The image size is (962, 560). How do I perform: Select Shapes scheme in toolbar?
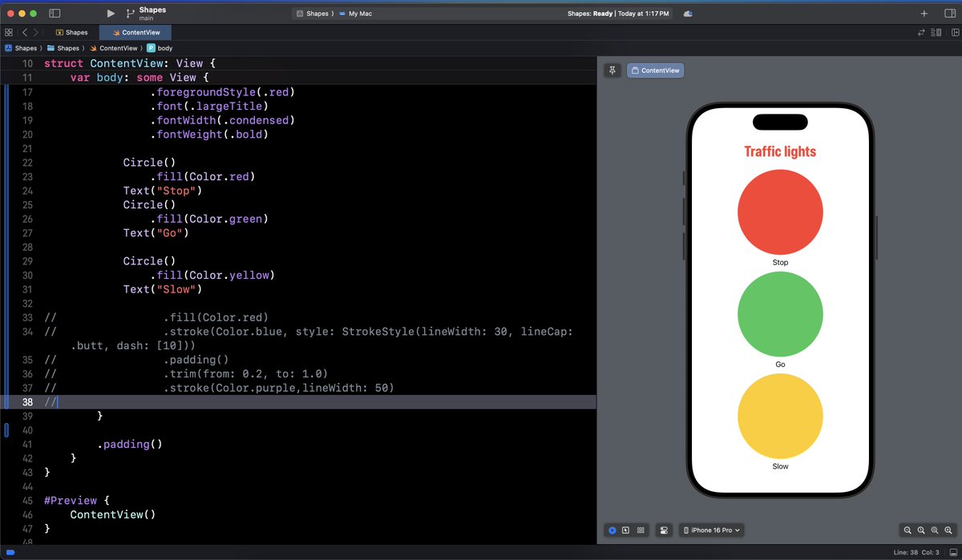click(313, 14)
